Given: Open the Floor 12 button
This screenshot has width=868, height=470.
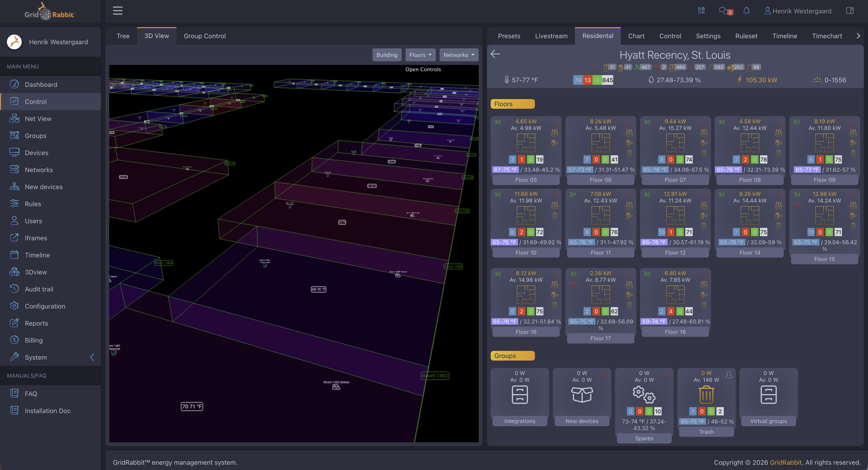Looking at the screenshot, I should 675,252.
